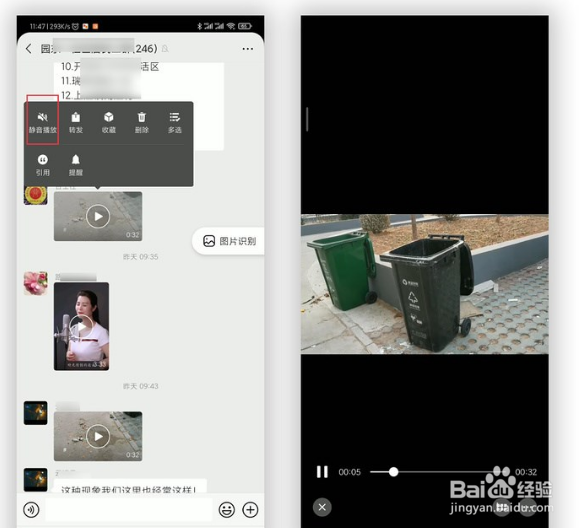Open the three-dot chat options menu
The height and width of the screenshot is (528, 587).
247,49
